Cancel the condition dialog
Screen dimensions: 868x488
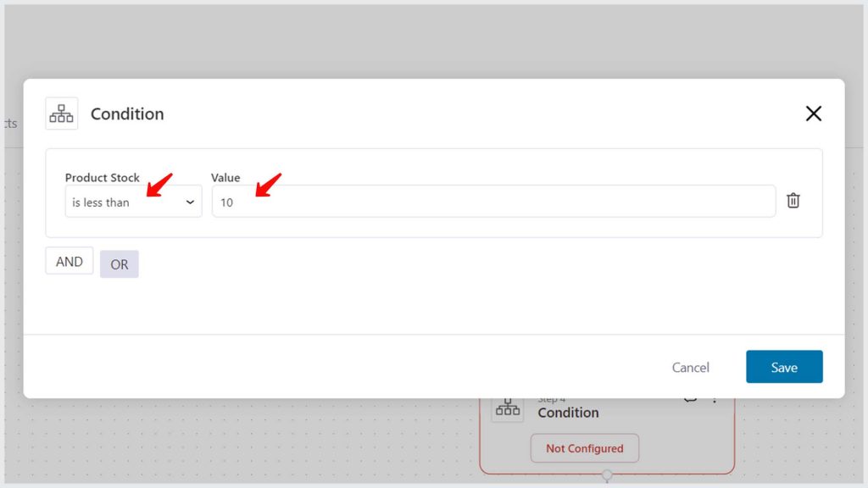click(690, 368)
